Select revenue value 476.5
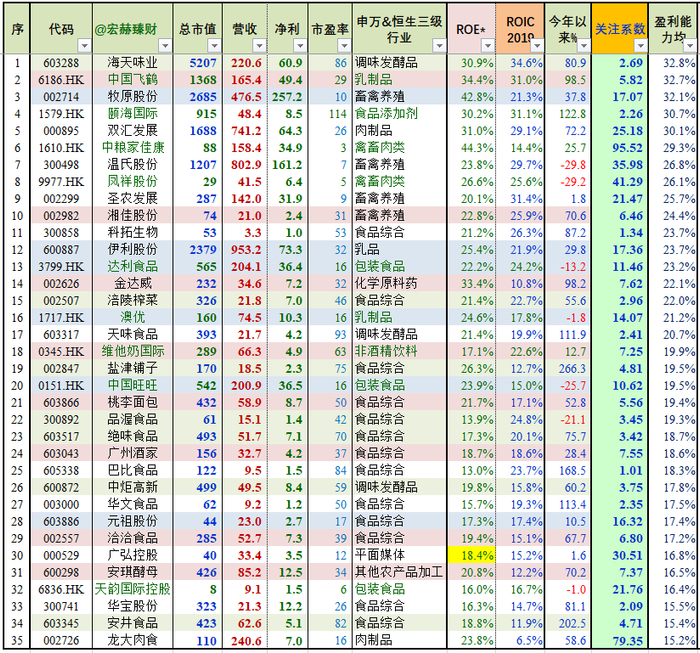 246,97
